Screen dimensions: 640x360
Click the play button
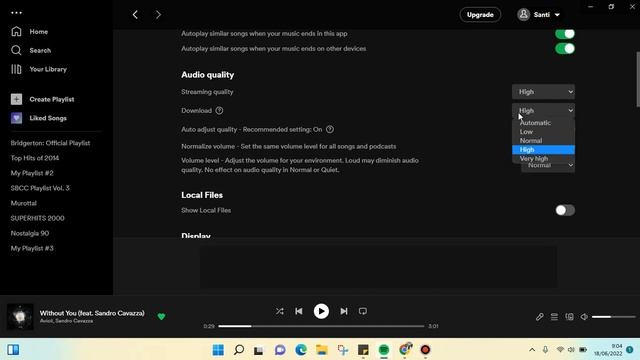pyautogui.click(x=321, y=311)
